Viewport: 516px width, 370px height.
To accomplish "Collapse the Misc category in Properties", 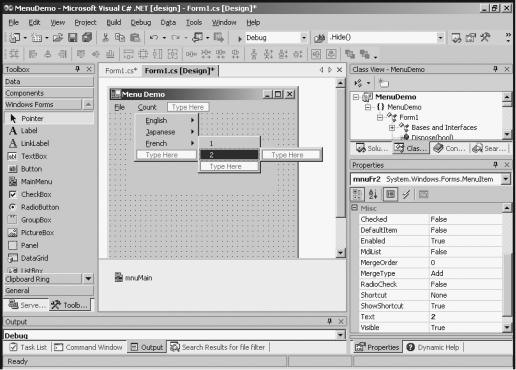I will tap(354, 208).
